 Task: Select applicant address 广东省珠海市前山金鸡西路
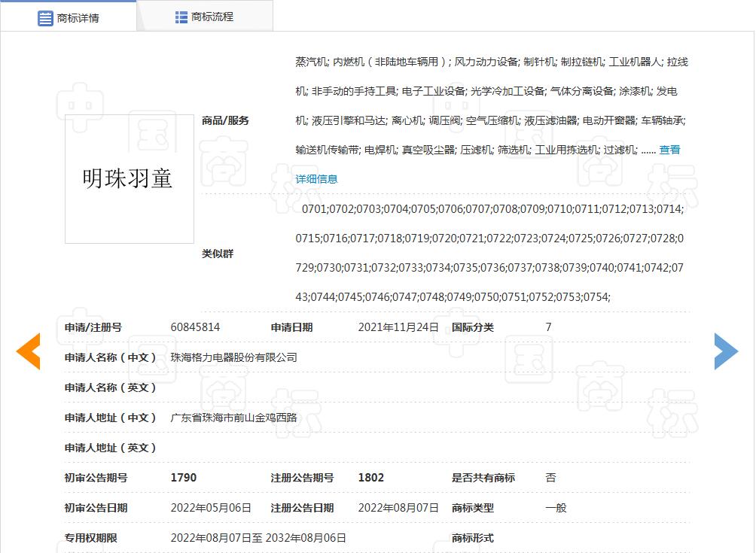click(x=234, y=418)
